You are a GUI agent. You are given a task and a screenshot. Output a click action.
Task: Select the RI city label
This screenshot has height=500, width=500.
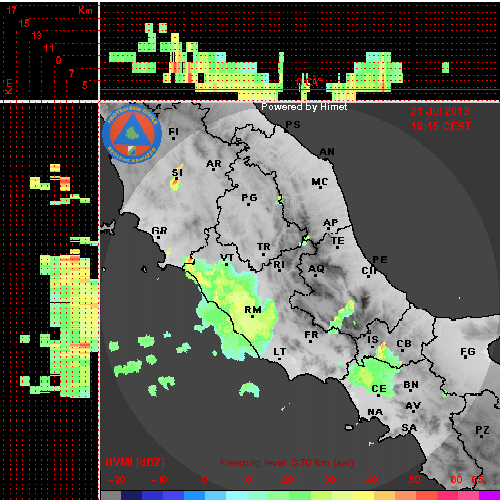[x=279, y=265]
